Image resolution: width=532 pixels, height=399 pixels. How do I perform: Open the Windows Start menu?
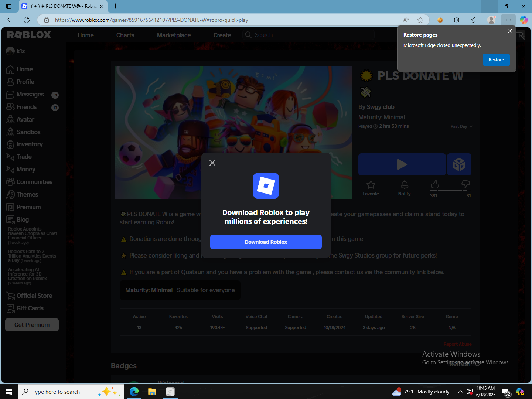9,392
